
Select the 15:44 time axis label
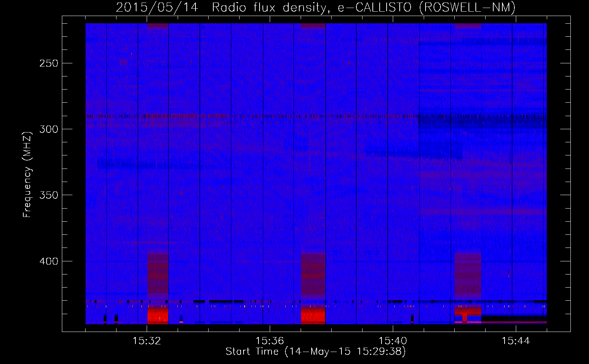(516, 341)
